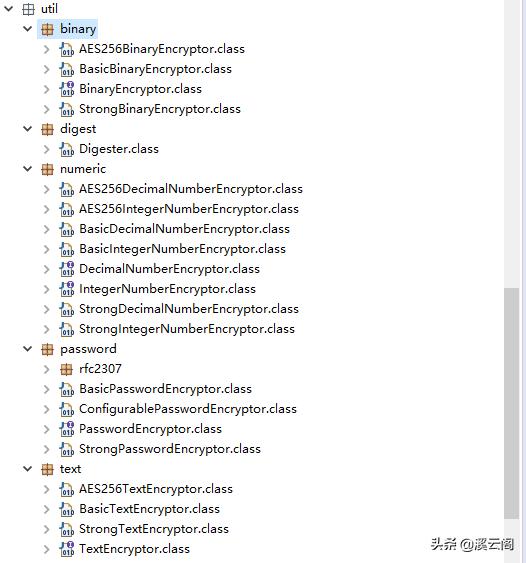The height and width of the screenshot is (563, 526).
Task: Click the digest package icon
Action: coord(47,130)
